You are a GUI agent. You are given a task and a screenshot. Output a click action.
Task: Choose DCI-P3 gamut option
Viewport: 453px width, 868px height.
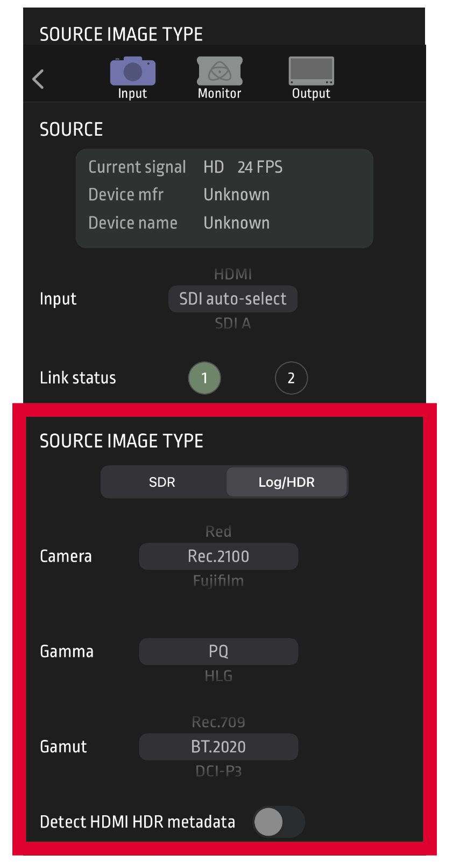click(218, 771)
